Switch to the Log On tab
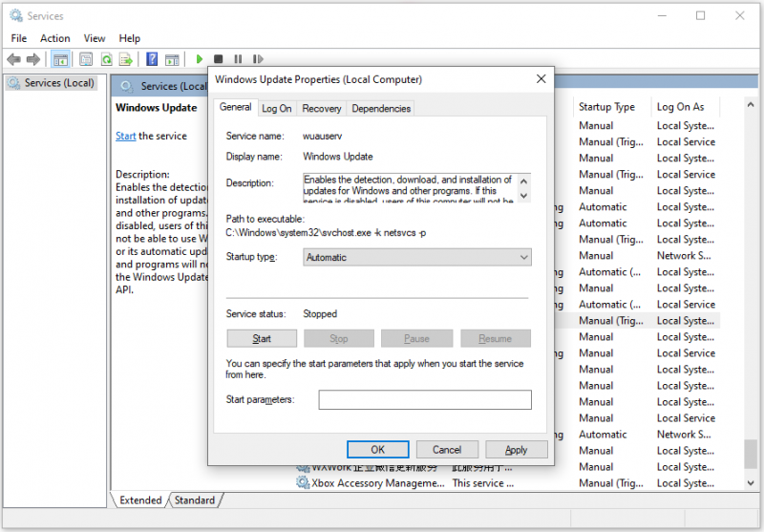This screenshot has width=764, height=532. [x=277, y=109]
